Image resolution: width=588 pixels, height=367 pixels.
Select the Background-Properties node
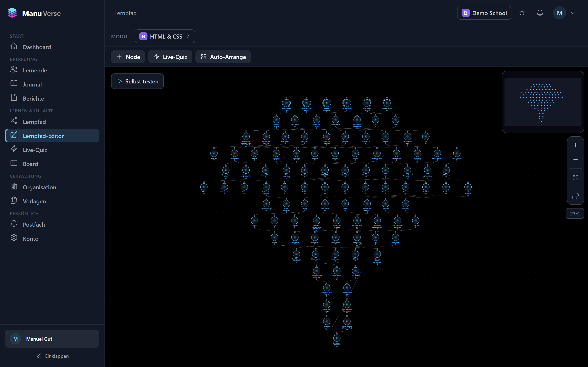tap(337, 338)
